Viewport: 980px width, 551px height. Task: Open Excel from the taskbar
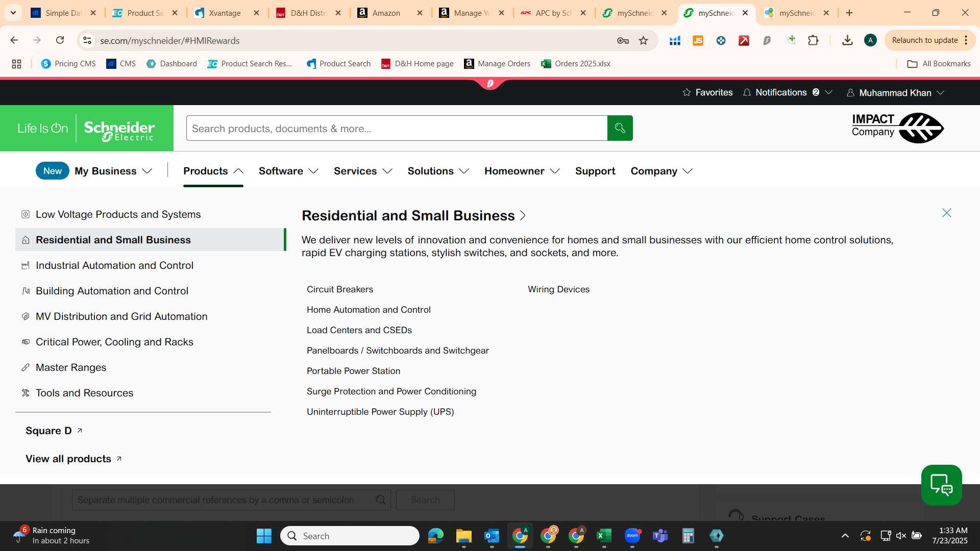[604, 536]
